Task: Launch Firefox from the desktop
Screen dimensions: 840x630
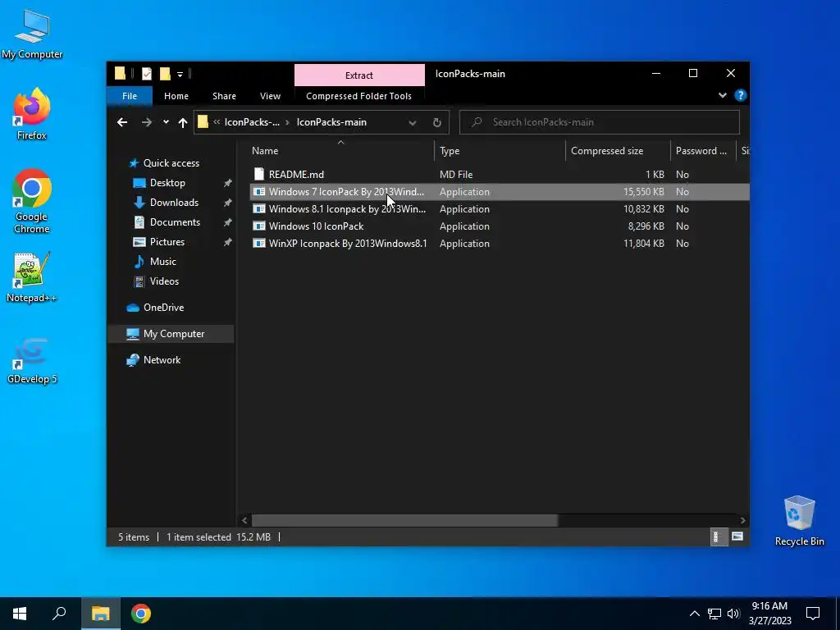Action: (x=32, y=114)
